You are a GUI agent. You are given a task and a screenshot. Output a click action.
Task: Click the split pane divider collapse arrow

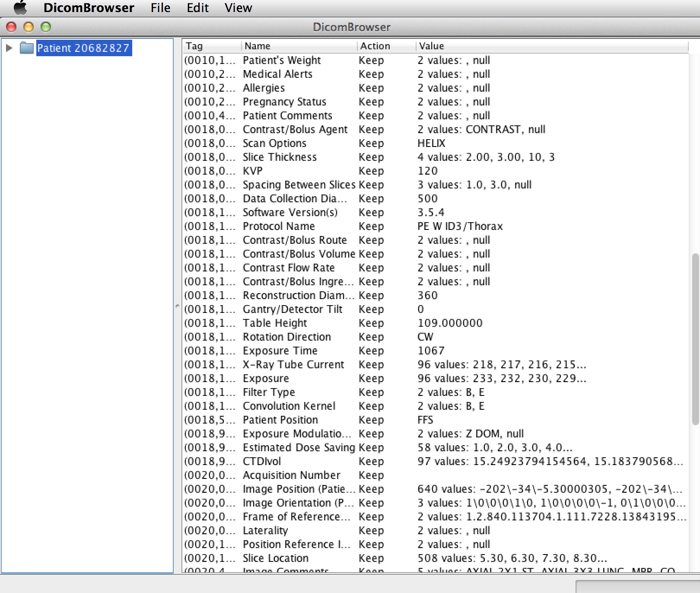coord(177,306)
